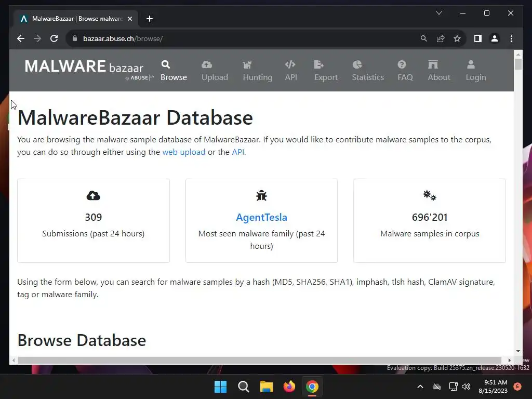The width and height of the screenshot is (532, 399).
Task: Open the About building icon
Action: pyautogui.click(x=433, y=64)
